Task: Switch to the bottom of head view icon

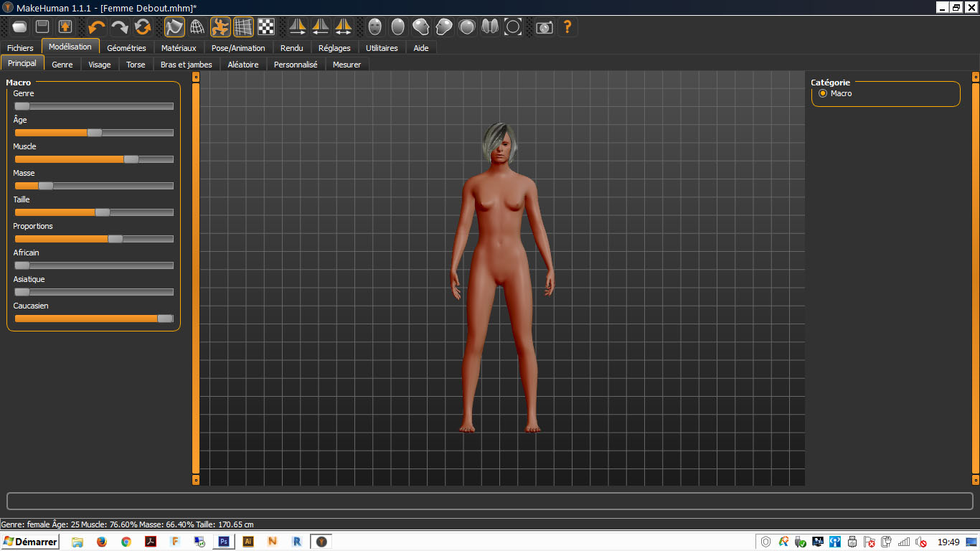Action: pos(490,27)
